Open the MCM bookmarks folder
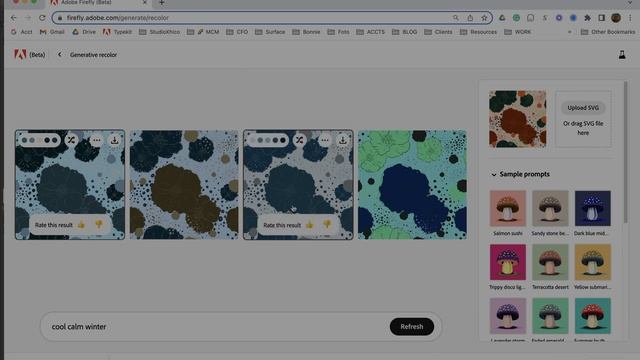This screenshot has width=640, height=360. pos(203,32)
